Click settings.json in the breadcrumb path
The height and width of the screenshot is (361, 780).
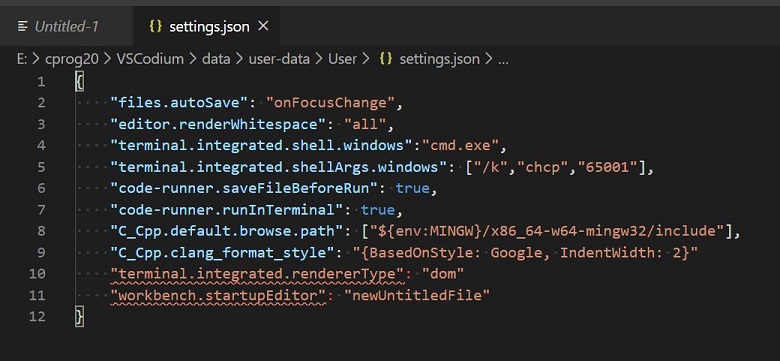click(440, 59)
